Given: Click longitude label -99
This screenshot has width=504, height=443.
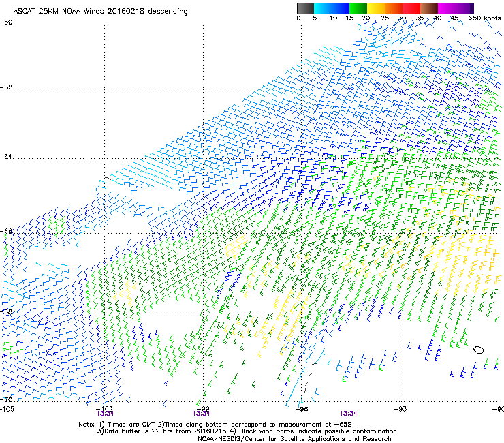Looking at the screenshot, I should coord(203,408).
